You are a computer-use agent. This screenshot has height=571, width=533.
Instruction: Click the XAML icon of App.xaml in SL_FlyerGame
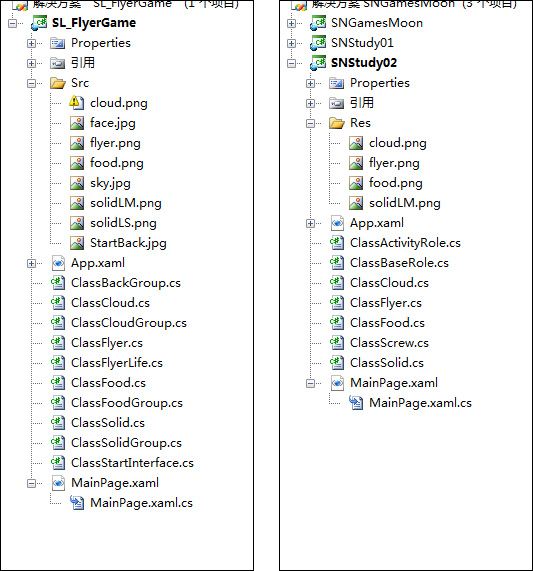58,263
